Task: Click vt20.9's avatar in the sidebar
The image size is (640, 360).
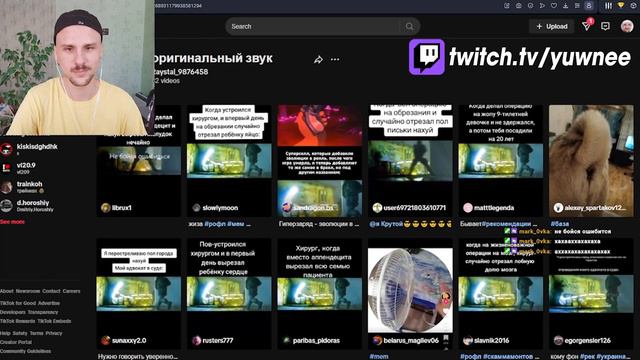Action: point(6,168)
